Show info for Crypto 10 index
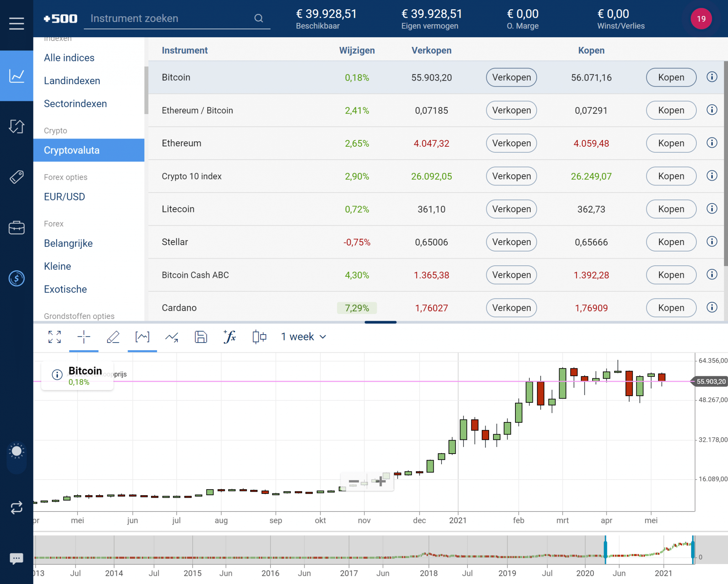Screen dimensions: 728x584 pyautogui.click(x=712, y=175)
